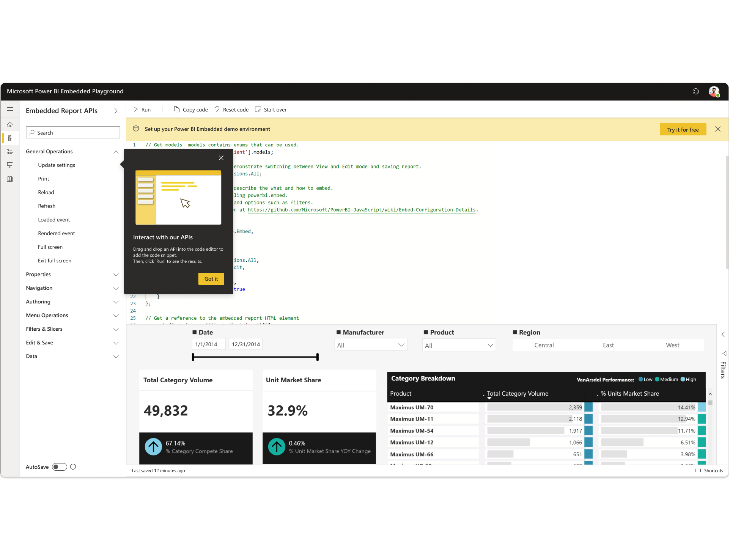Click the Shortcuts link text
Viewport: 729px width, 560px height.
(713, 470)
